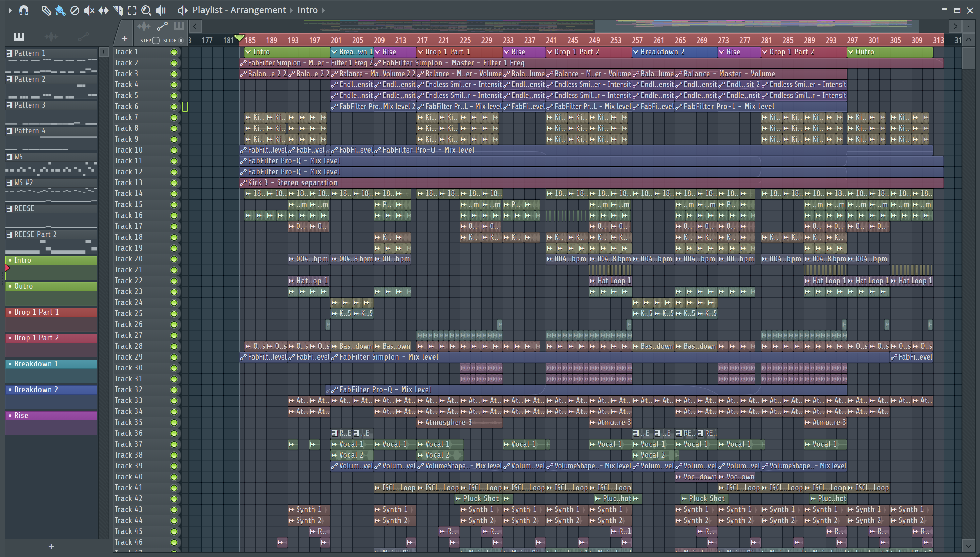The image size is (980, 557).
Task: Add a new pattern with picker plus button
Action: tap(51, 546)
